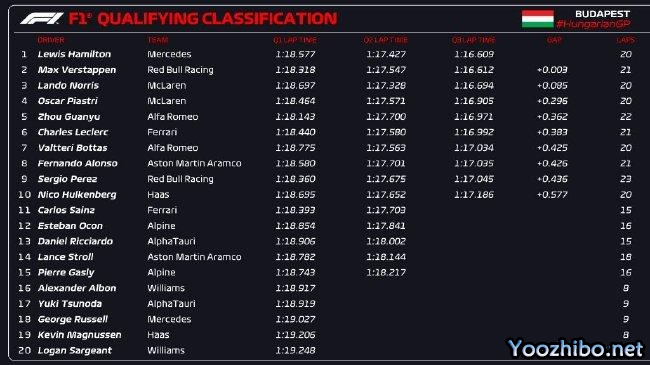Image resolution: width=650 pixels, height=365 pixels.
Task: Select driver Lewis Hamilton row
Action: point(325,54)
